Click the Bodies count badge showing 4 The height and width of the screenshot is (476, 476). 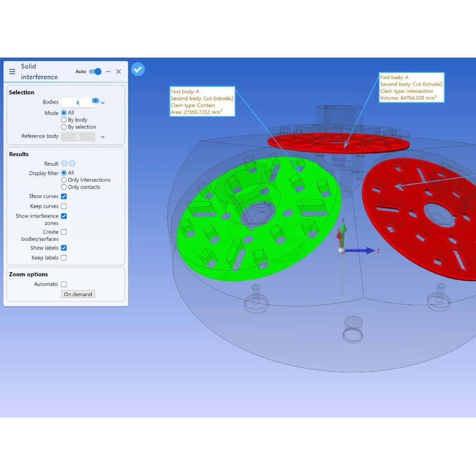click(95, 100)
